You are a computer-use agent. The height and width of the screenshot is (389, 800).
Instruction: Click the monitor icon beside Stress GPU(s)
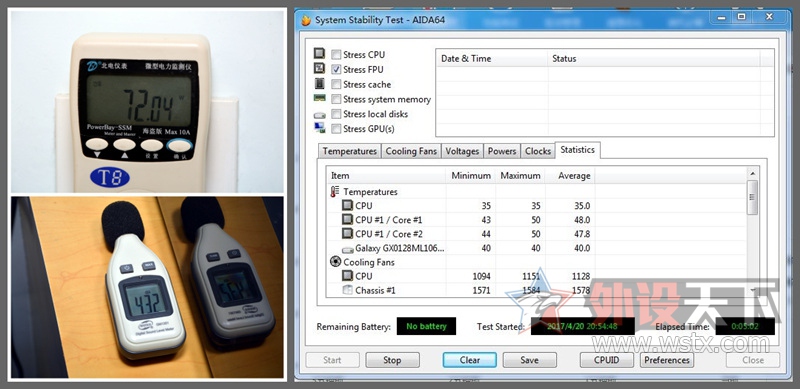319,128
